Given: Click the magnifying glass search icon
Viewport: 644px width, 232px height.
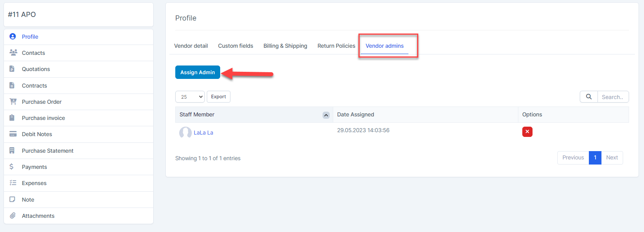Looking at the screenshot, I should [588, 97].
